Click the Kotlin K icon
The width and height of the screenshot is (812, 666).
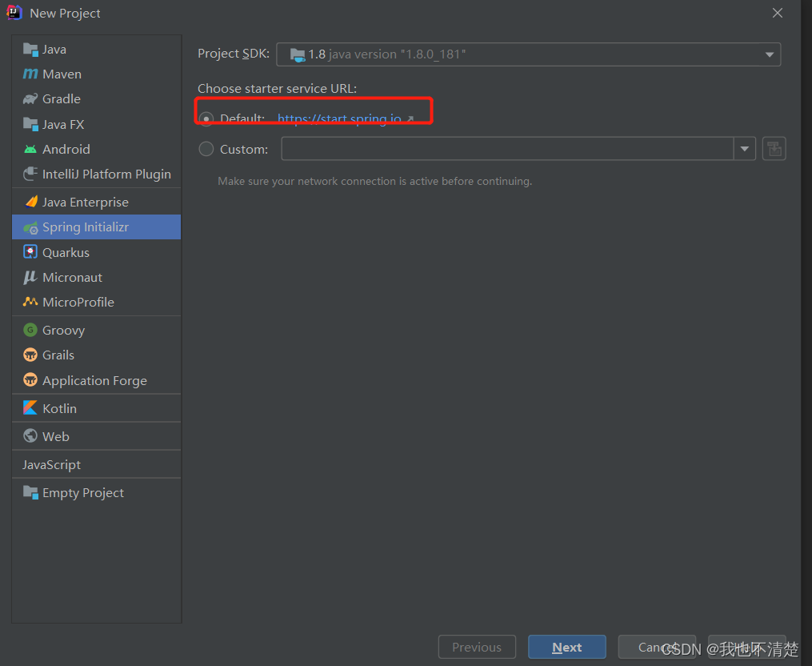pos(30,408)
